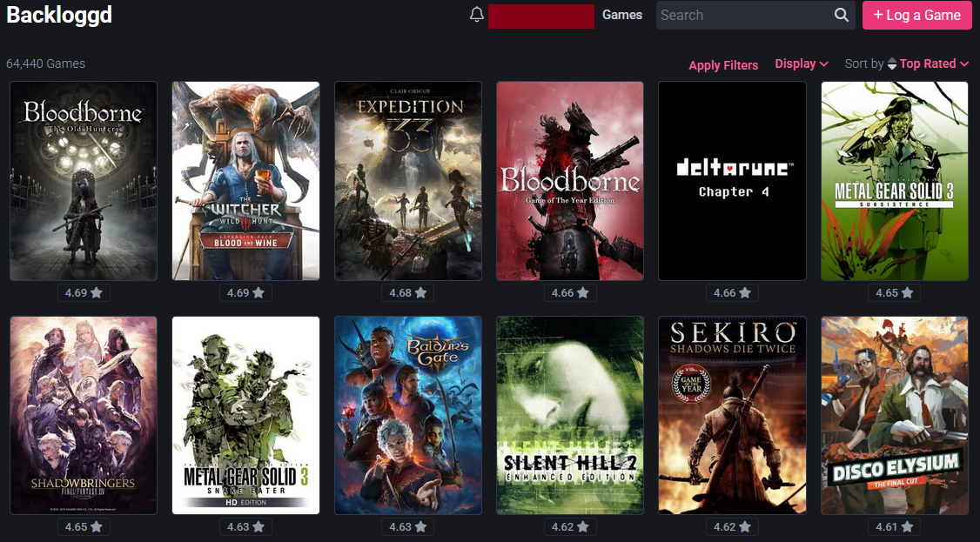The width and height of the screenshot is (980, 542).
Task: Click the star under Disco Elysium rating
Action: tap(907, 527)
